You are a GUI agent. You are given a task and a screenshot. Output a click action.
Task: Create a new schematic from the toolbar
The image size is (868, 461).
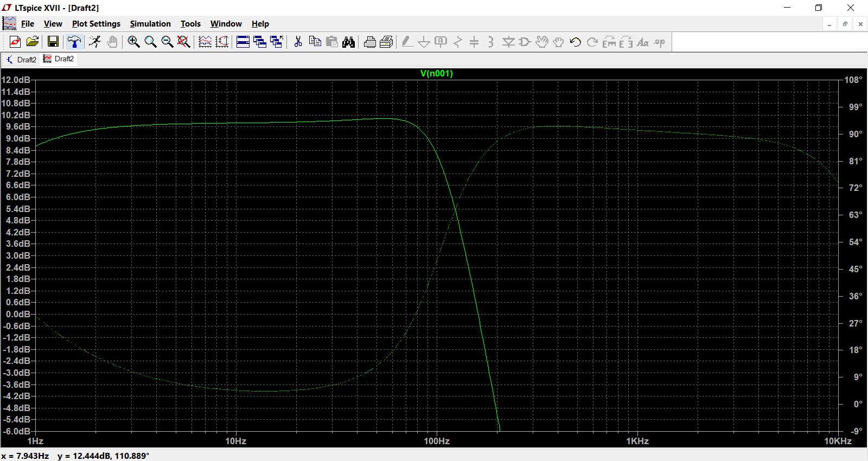tap(15, 42)
